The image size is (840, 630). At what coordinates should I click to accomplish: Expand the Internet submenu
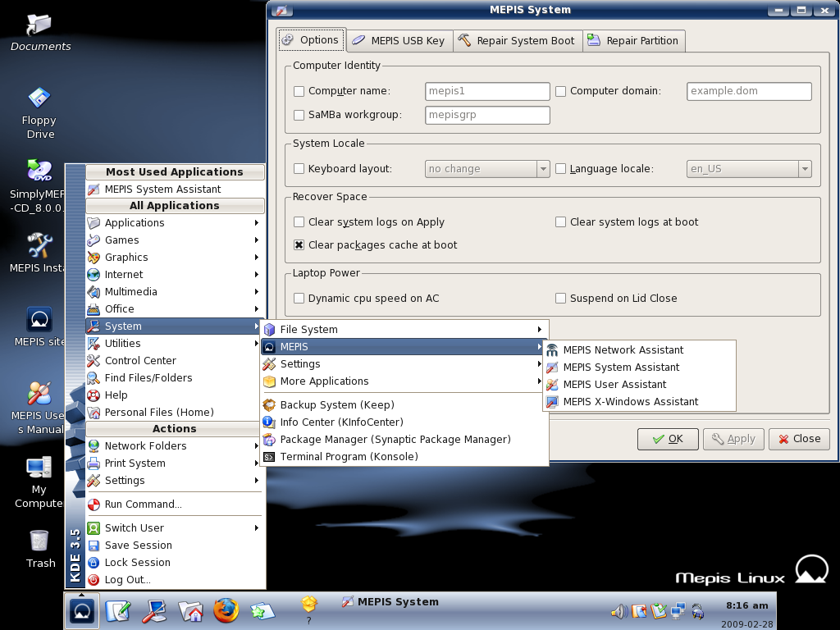tap(175, 274)
